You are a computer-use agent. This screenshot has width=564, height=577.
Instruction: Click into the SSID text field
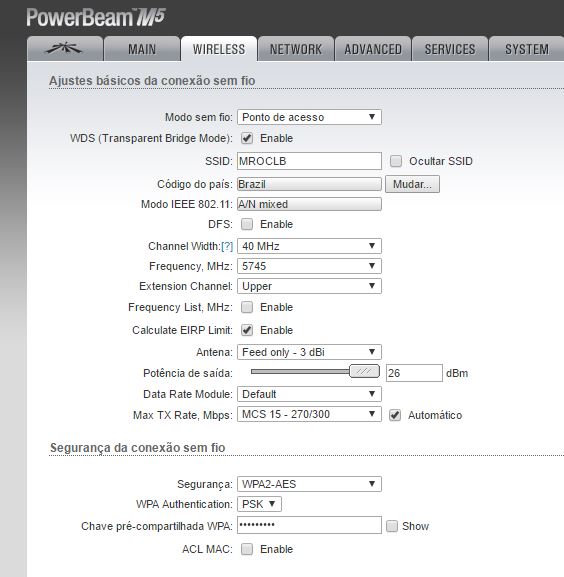(x=309, y=161)
